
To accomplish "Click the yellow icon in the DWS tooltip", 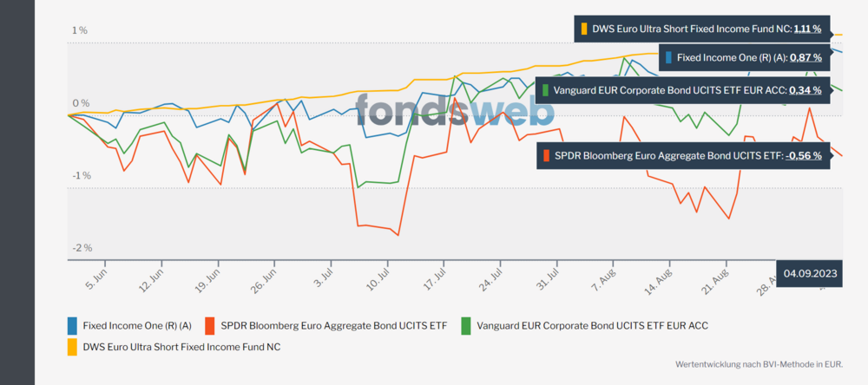I will click(585, 29).
